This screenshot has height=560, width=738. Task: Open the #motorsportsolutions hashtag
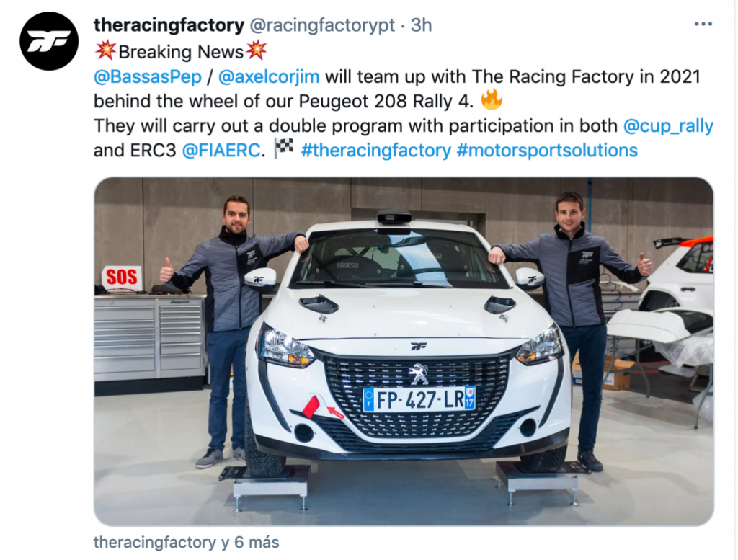(x=547, y=151)
